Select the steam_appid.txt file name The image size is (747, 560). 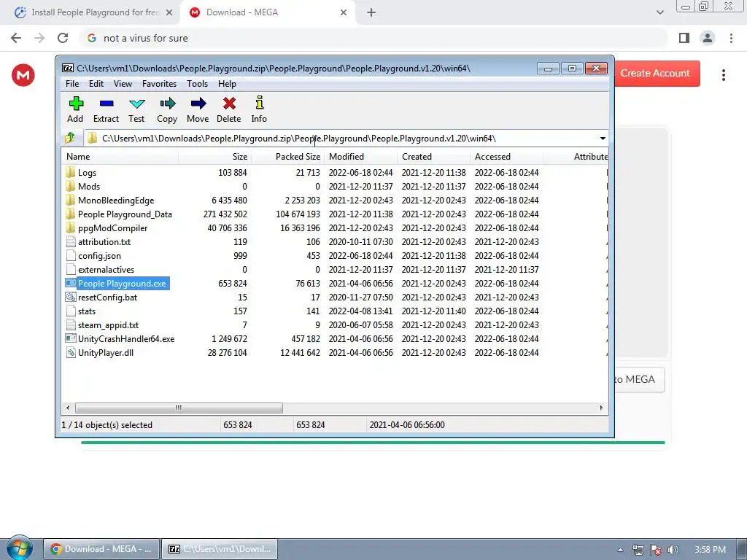point(108,324)
